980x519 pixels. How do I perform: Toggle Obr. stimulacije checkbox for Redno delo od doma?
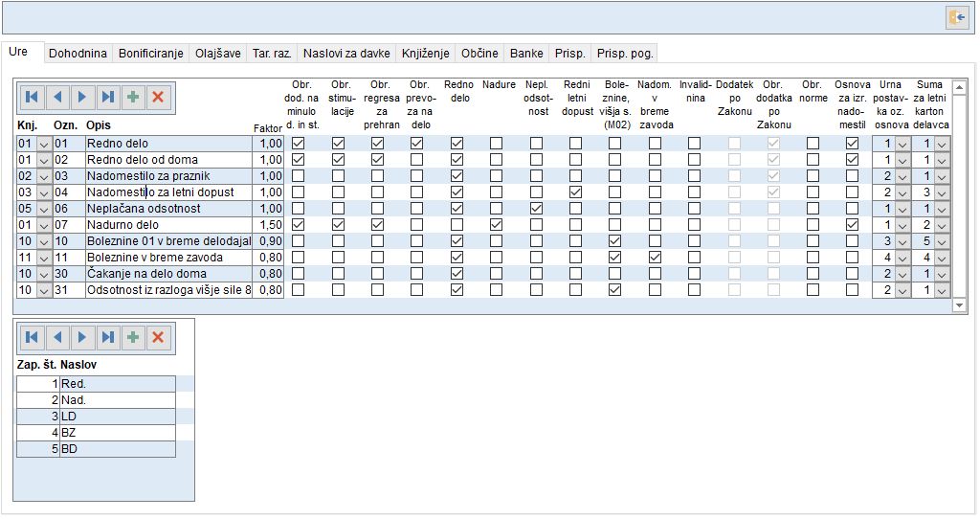point(338,160)
